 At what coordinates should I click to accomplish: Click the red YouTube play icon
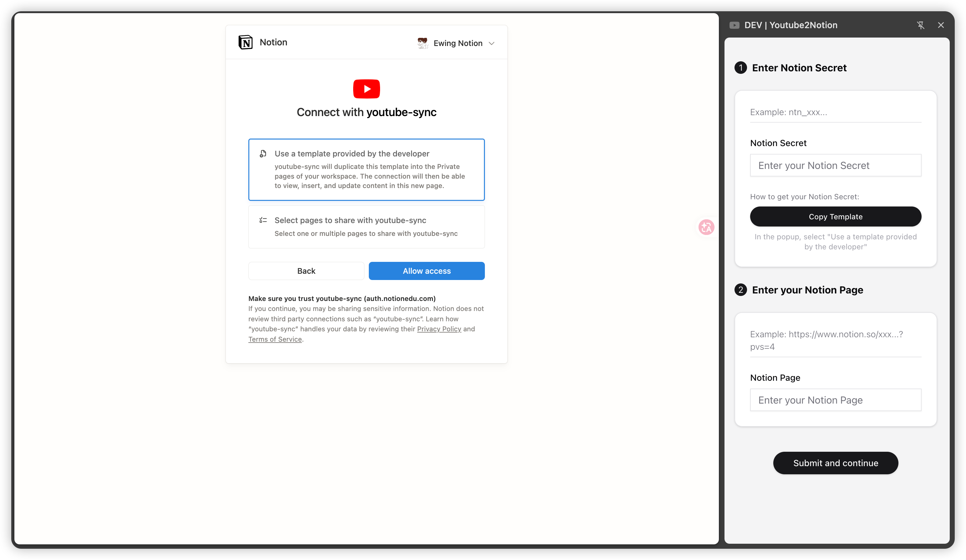[366, 89]
